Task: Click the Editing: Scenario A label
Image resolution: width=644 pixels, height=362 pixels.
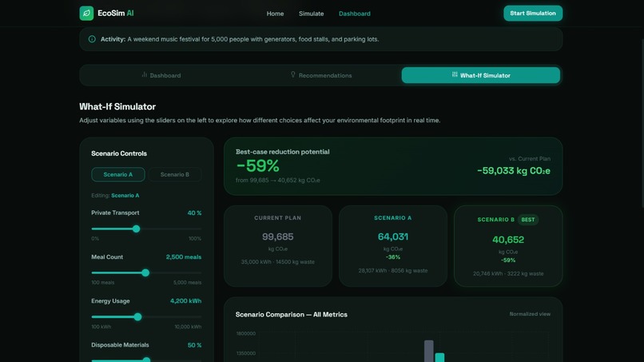Action: pyautogui.click(x=115, y=196)
